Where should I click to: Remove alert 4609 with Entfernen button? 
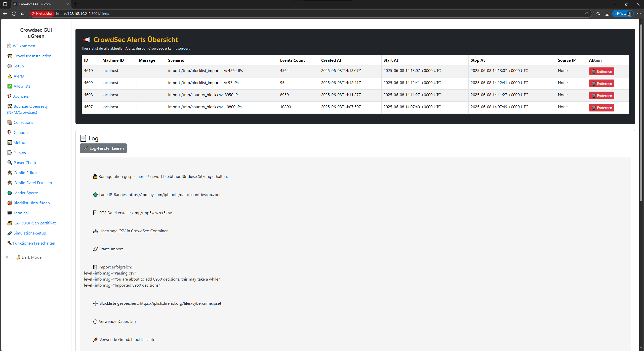601,84
